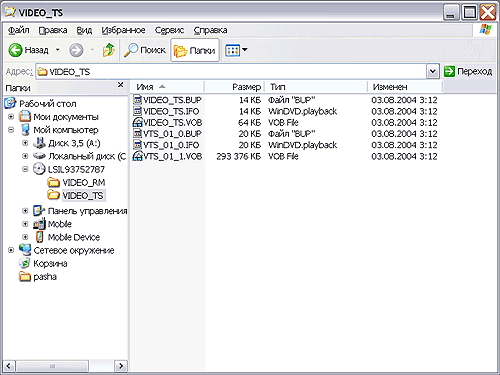The height and width of the screenshot is (375, 500).
Task: Open the Вид menu
Action: tap(84, 30)
